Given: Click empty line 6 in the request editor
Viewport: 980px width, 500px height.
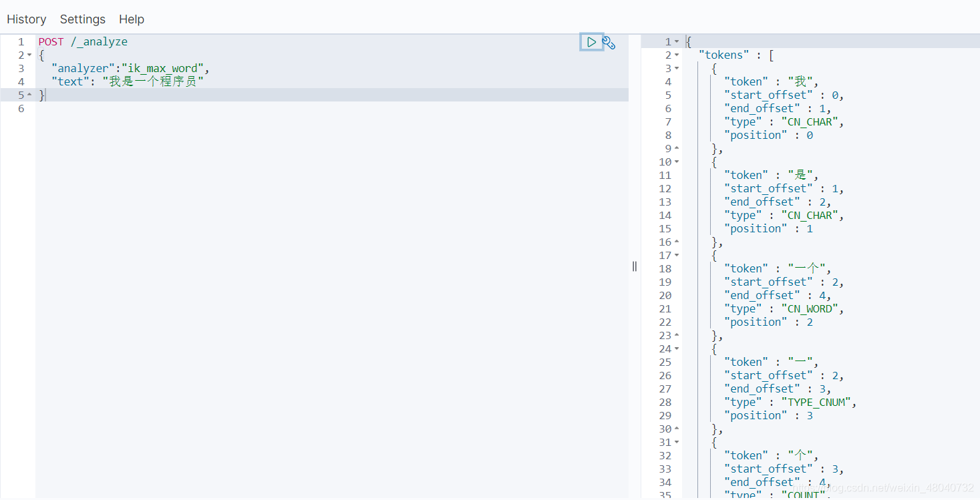Looking at the screenshot, I should pos(332,108).
